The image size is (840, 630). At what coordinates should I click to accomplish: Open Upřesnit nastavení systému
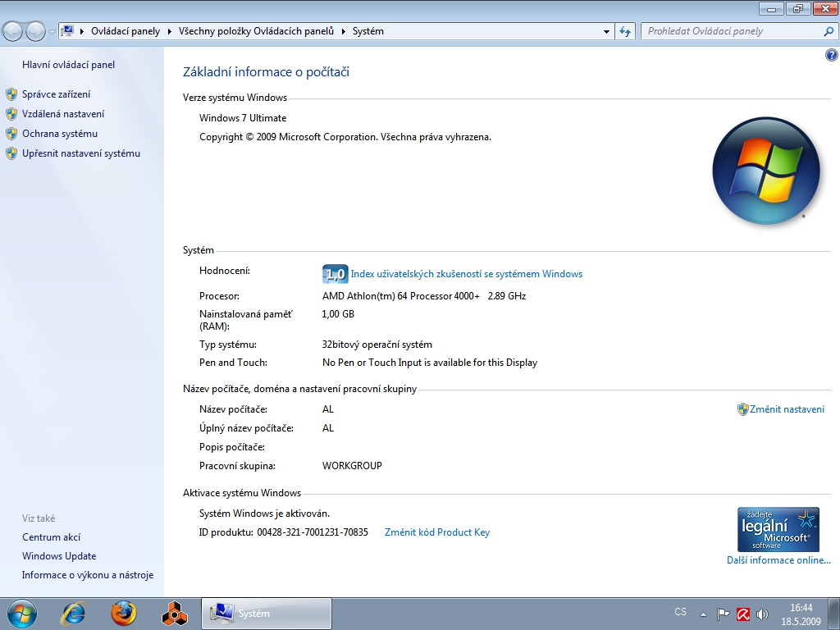pyautogui.click(x=81, y=153)
